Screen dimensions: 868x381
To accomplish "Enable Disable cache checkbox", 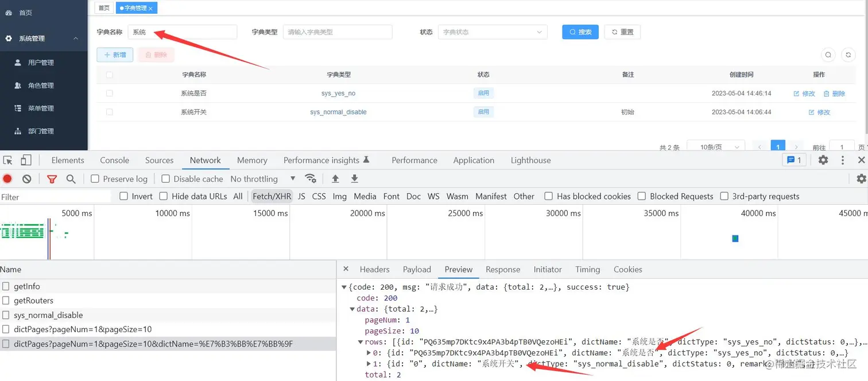I will [x=165, y=179].
